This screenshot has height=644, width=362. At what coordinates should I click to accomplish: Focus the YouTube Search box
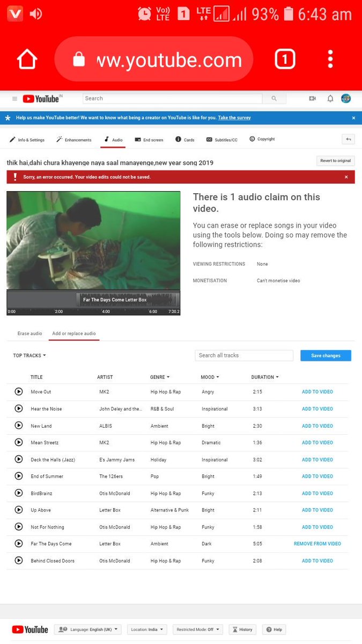[172, 99]
